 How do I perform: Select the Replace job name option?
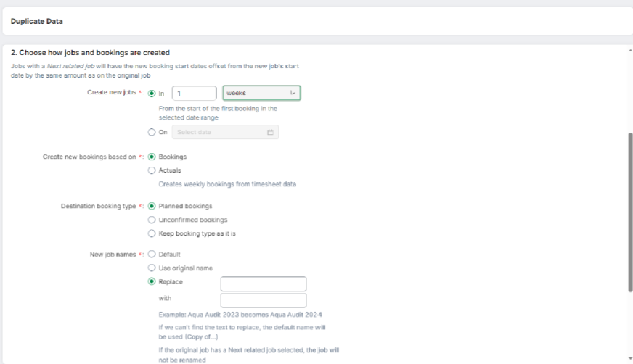152,281
